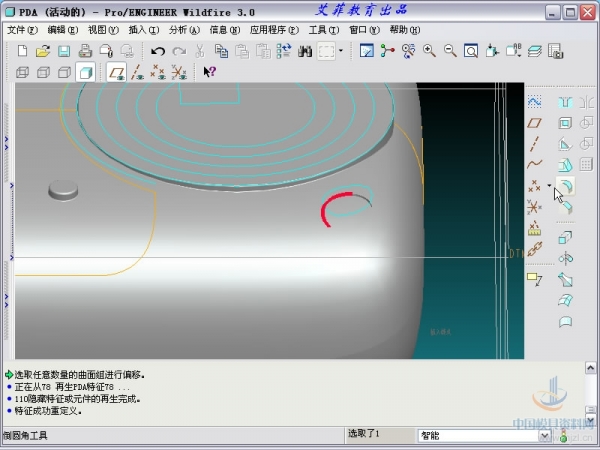Click the Hole tool icon
Viewport: 600px width, 450px height.
coord(565,102)
